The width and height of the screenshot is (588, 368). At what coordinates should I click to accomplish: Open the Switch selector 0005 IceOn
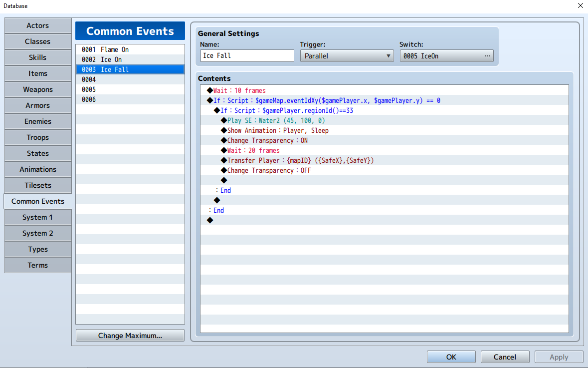tap(447, 56)
